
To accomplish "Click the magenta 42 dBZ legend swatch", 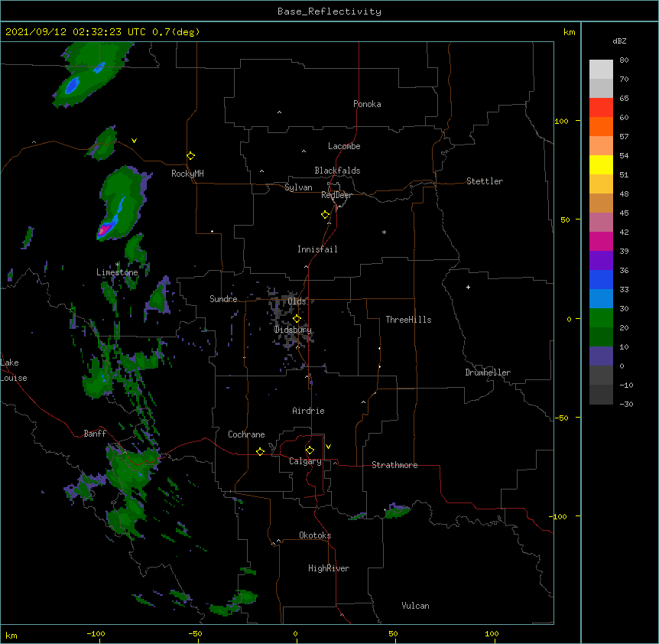I will click(601, 241).
